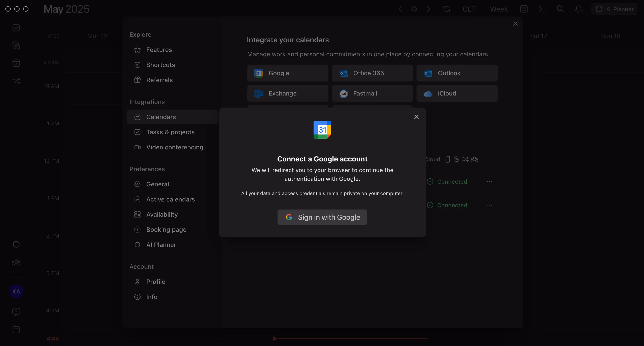Open options for second Connected account
The height and width of the screenshot is (346, 644).
click(489, 205)
